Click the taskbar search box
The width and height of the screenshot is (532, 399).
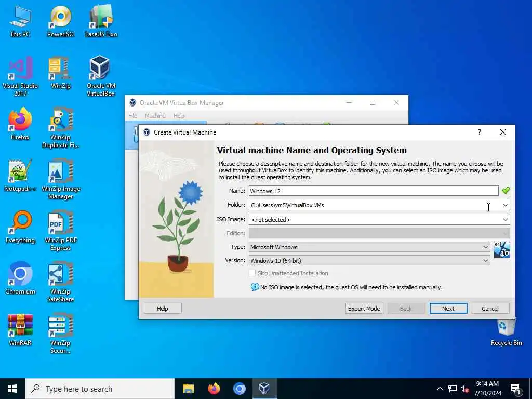[100, 389]
